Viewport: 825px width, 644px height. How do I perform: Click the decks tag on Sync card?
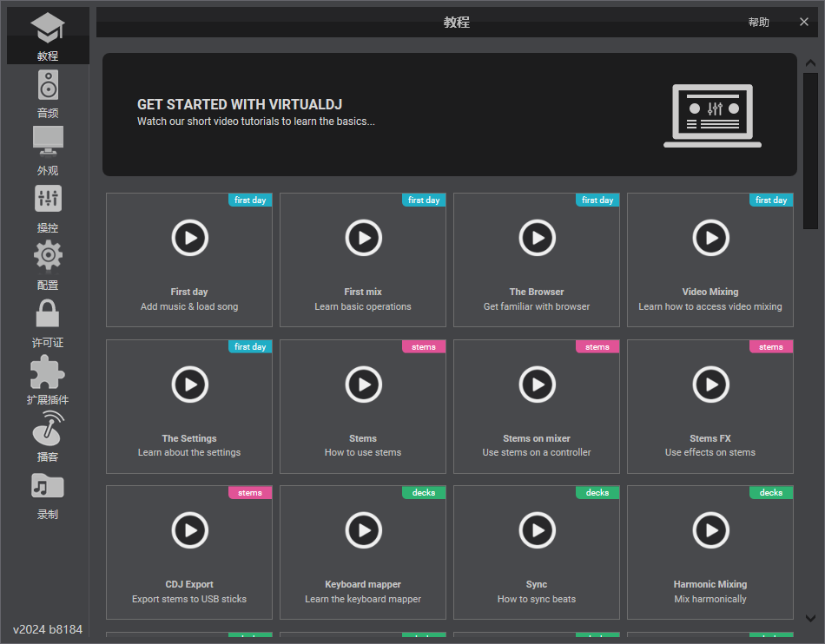tap(597, 492)
